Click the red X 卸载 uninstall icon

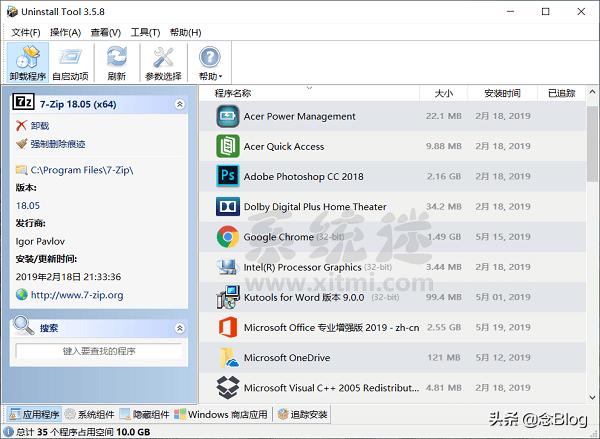pyautogui.click(x=21, y=125)
